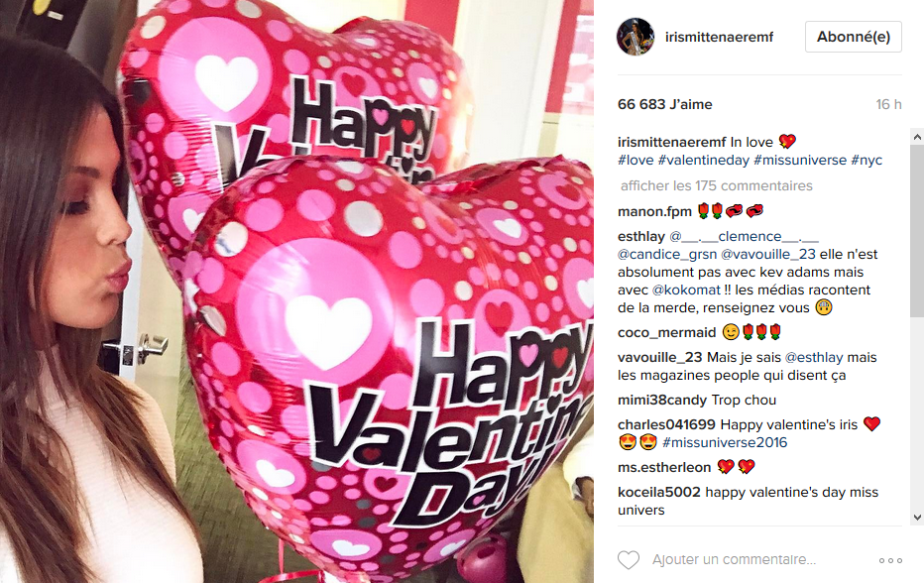Open the #missuniverse hashtag link

click(x=800, y=160)
